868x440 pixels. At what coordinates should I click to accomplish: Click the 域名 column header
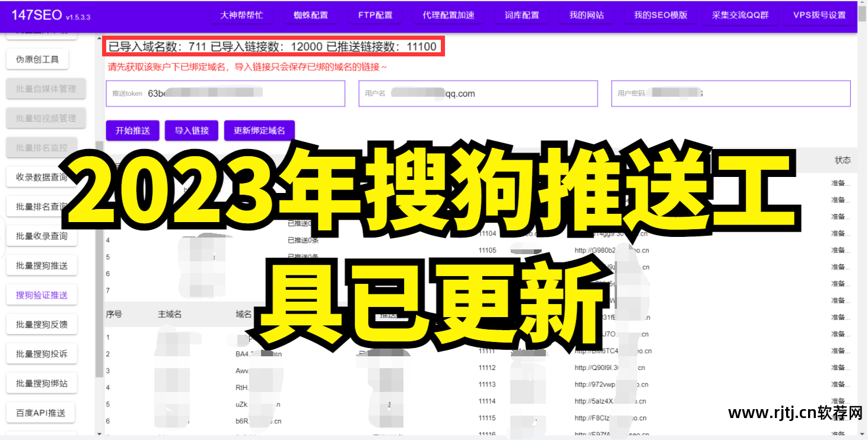[244, 314]
